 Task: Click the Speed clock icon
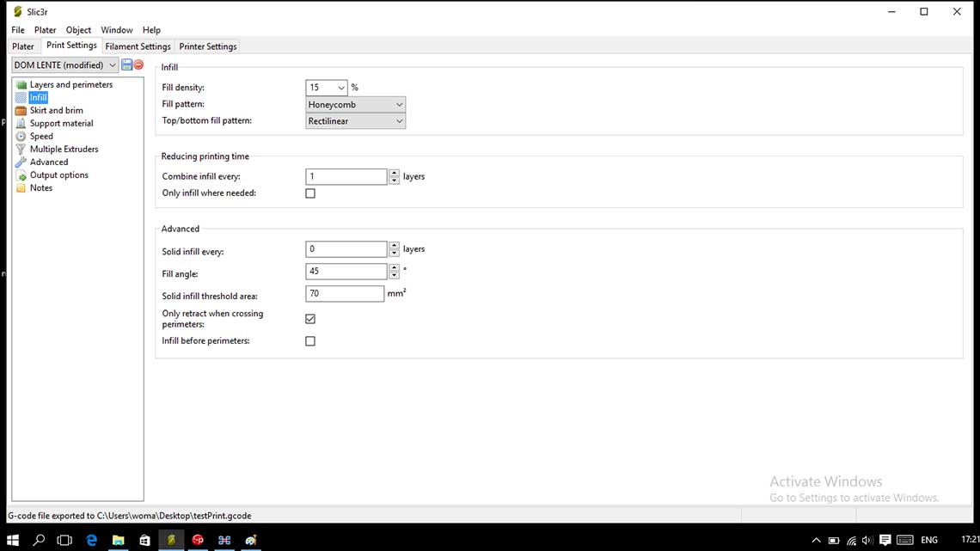[x=21, y=136]
